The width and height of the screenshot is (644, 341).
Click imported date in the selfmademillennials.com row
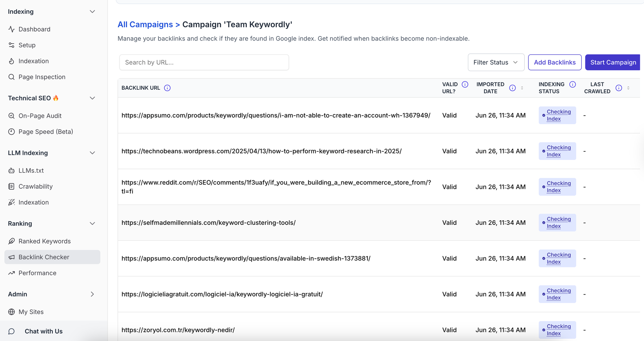(x=500, y=223)
